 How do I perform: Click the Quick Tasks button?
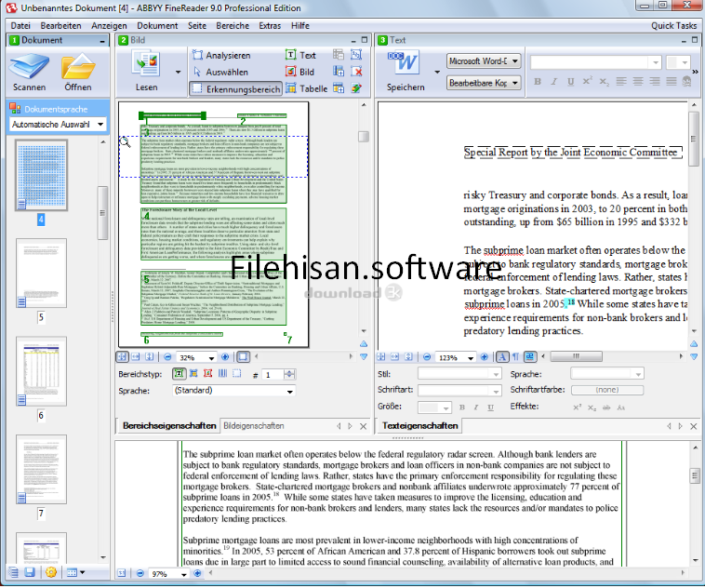pos(673,26)
